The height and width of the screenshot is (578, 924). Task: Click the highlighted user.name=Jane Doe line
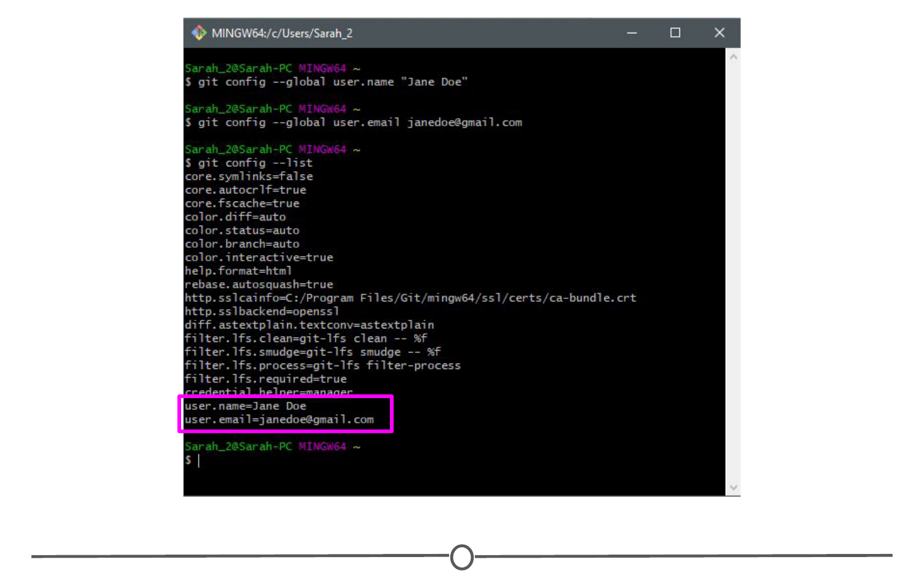[x=245, y=406]
